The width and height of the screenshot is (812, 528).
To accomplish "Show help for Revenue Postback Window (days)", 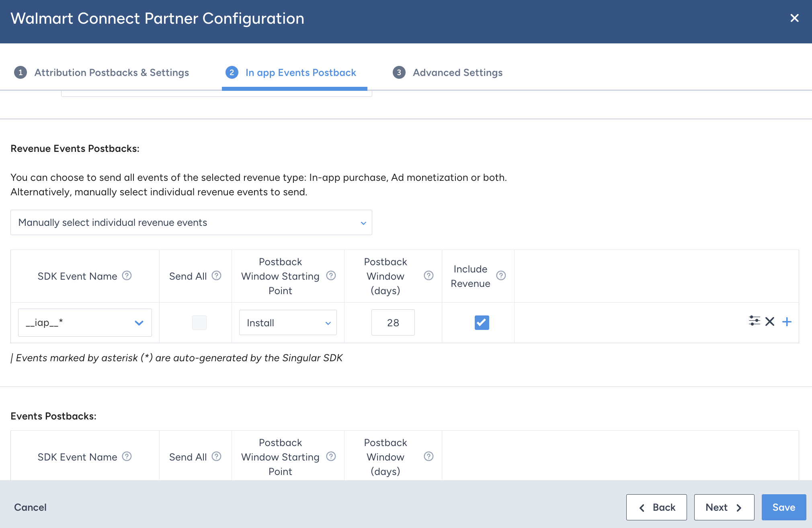I will 429,276.
